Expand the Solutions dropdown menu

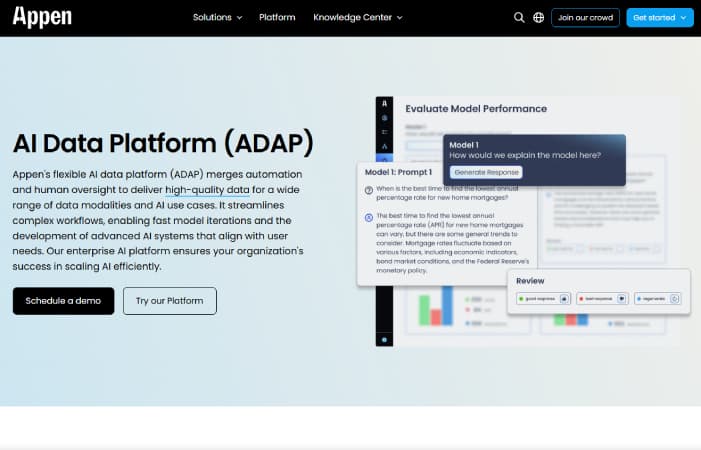coord(218,17)
